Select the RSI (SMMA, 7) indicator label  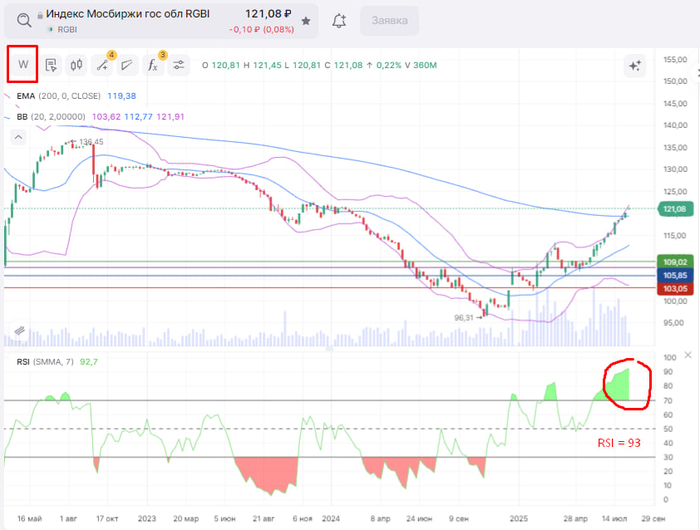(44, 360)
